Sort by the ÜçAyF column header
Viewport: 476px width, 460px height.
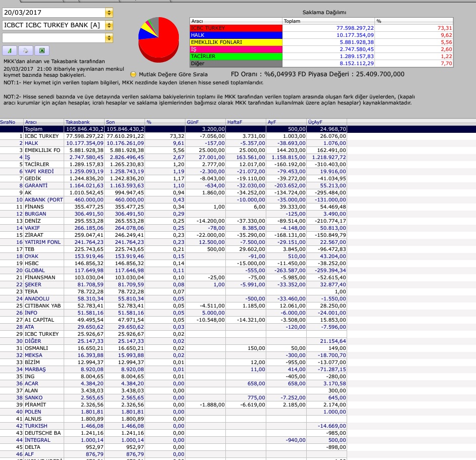326,122
